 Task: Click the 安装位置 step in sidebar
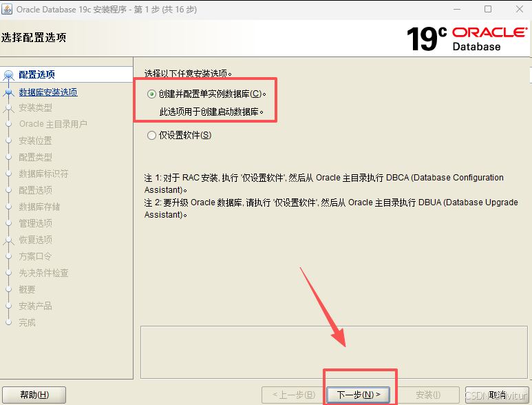(x=35, y=141)
